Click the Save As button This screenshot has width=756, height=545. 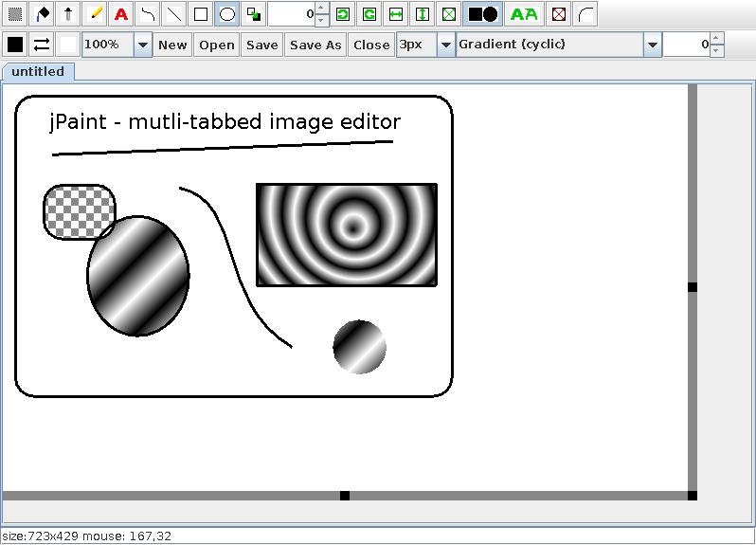(x=315, y=45)
